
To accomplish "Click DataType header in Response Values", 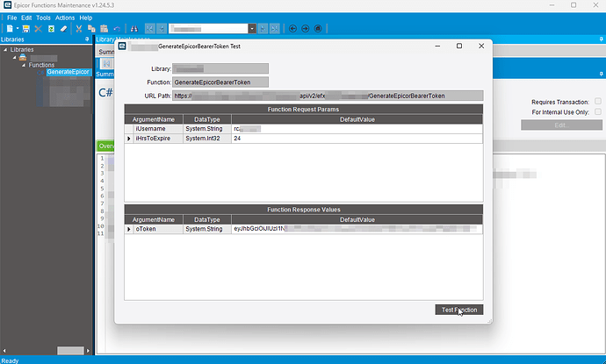I will pos(207,219).
